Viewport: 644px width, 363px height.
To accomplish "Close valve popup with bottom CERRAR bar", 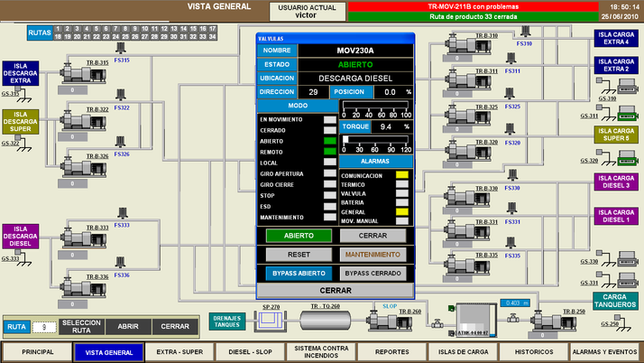I will [x=336, y=291].
